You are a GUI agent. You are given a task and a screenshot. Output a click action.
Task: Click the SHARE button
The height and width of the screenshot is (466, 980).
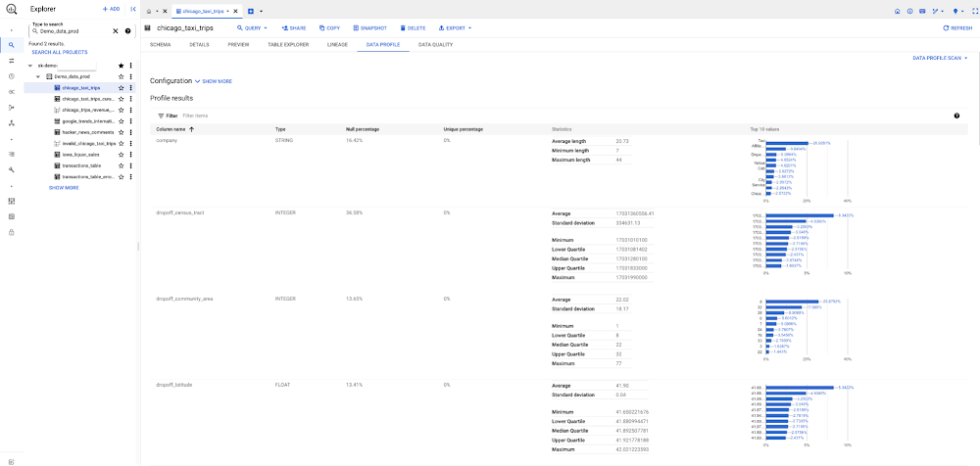click(x=294, y=28)
